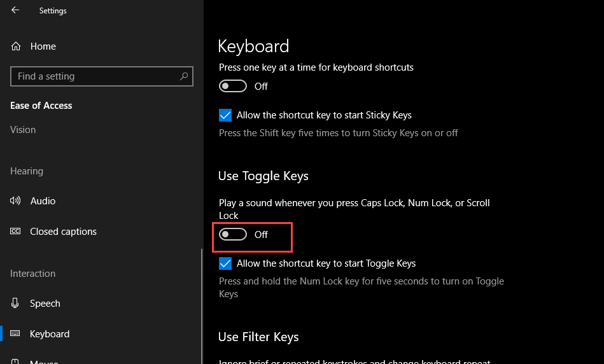This screenshot has height=364, width=604.
Task: Go to the Home page label
Action: (x=43, y=46)
